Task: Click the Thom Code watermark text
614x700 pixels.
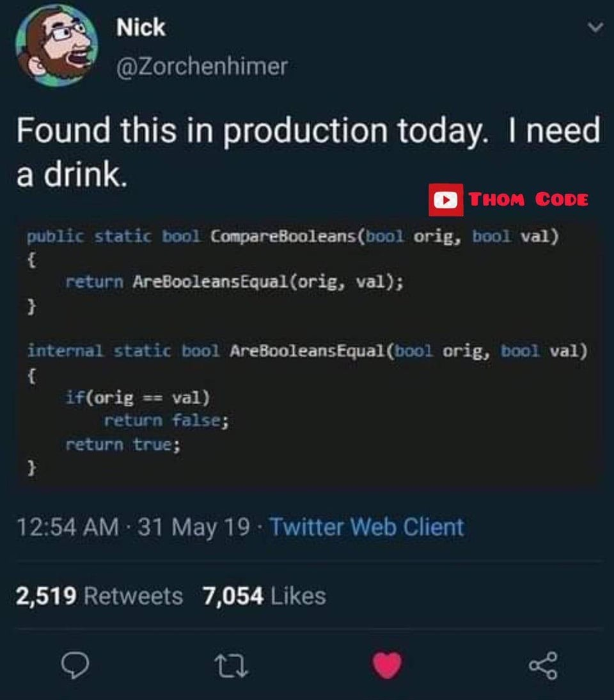Action: click(528, 200)
